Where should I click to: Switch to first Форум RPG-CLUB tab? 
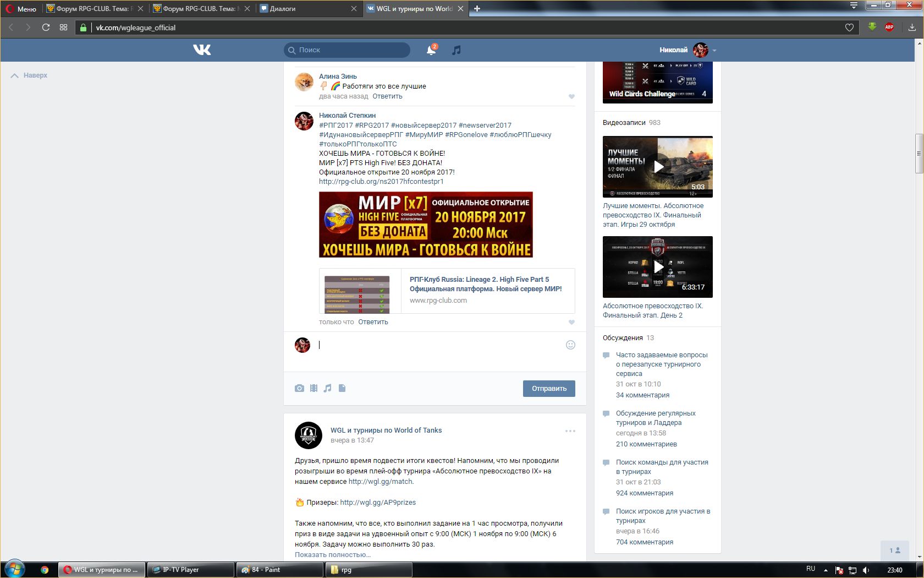94,8
